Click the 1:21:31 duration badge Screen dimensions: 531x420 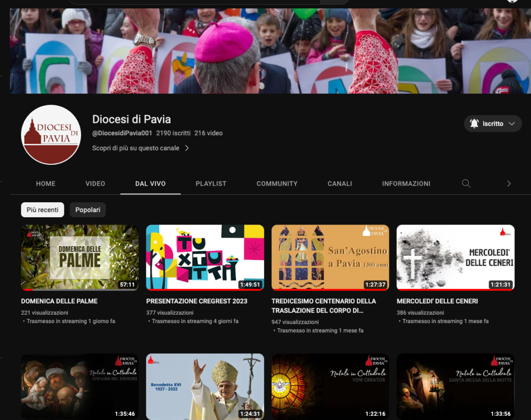tap(500, 285)
